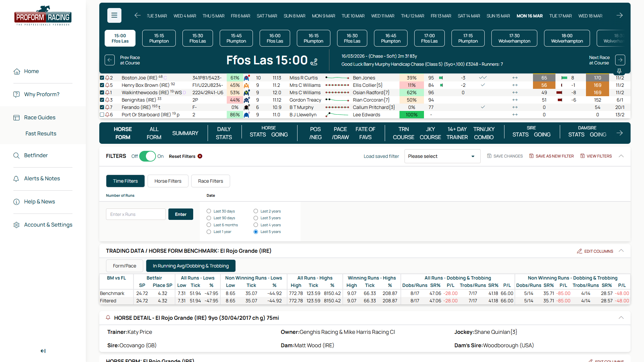This screenshot has height=362, width=644.
Task: Click the Miss R Curtis trainer form sparkline
Action: (337, 78)
